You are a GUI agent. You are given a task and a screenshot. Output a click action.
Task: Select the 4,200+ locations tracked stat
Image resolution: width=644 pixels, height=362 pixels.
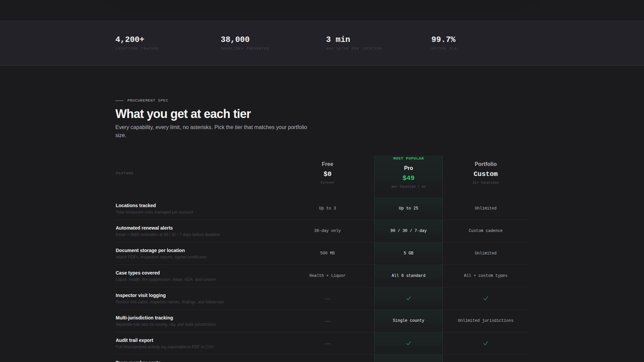coord(130,39)
